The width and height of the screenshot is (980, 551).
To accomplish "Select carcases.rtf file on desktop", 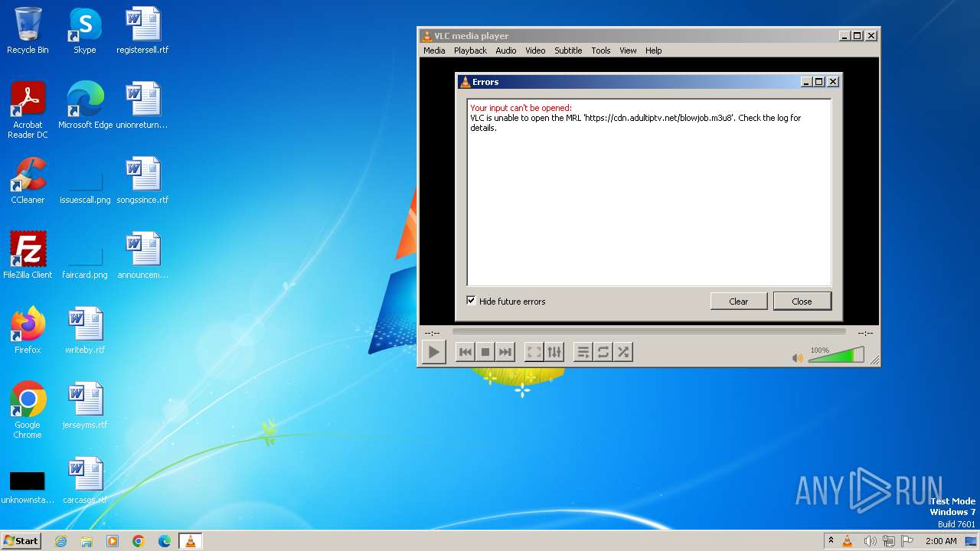I will click(x=85, y=481).
